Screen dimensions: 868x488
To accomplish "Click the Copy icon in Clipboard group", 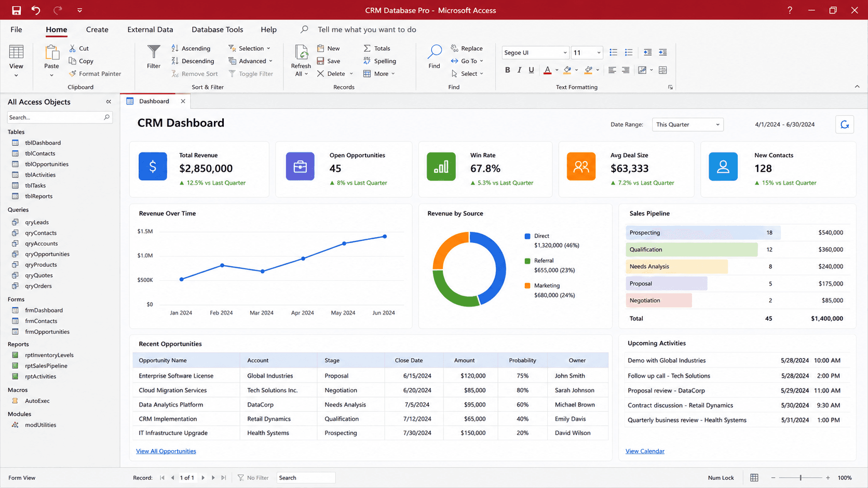I will [x=73, y=61].
